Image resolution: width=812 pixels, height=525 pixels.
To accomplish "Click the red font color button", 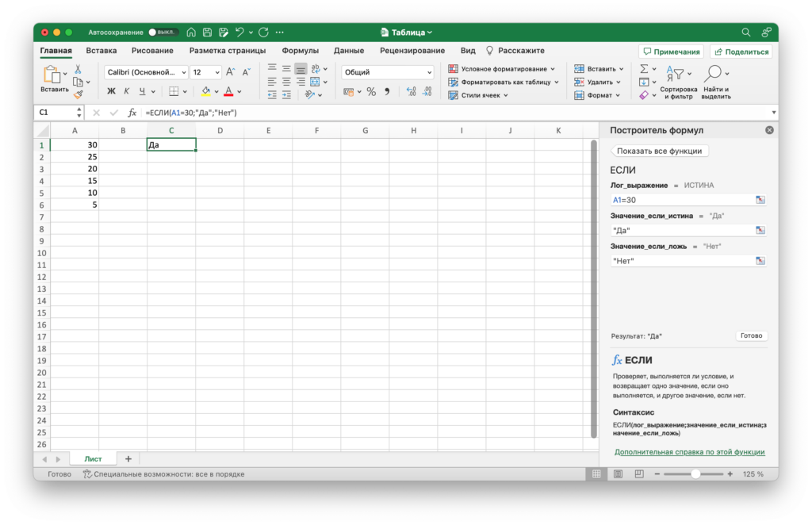I will (228, 92).
